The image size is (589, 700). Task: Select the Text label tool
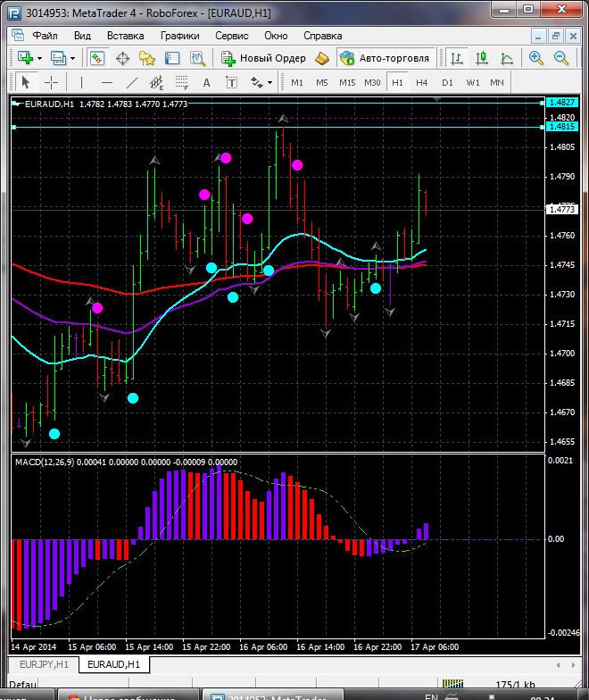[x=207, y=82]
